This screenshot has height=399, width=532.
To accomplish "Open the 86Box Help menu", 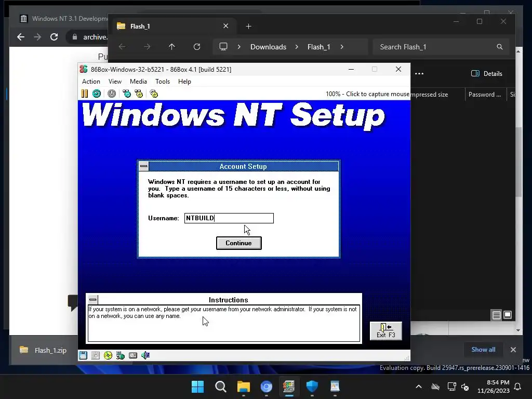I will point(184,82).
